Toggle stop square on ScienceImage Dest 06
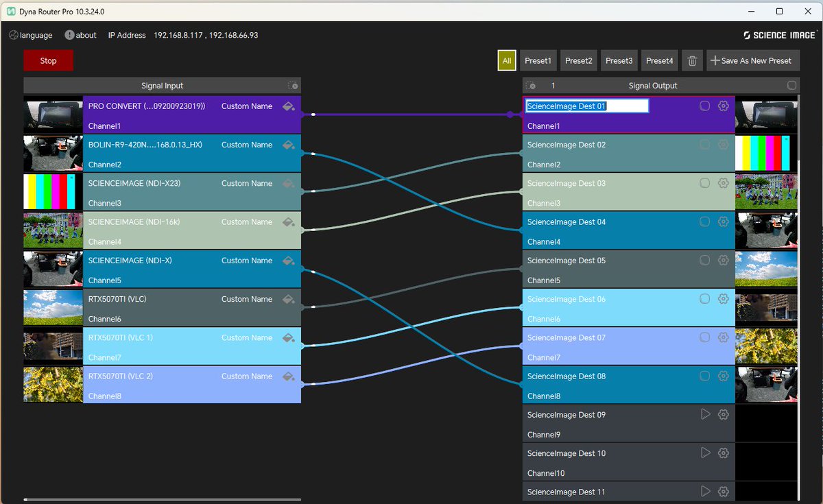The height and width of the screenshot is (504, 823). click(704, 299)
